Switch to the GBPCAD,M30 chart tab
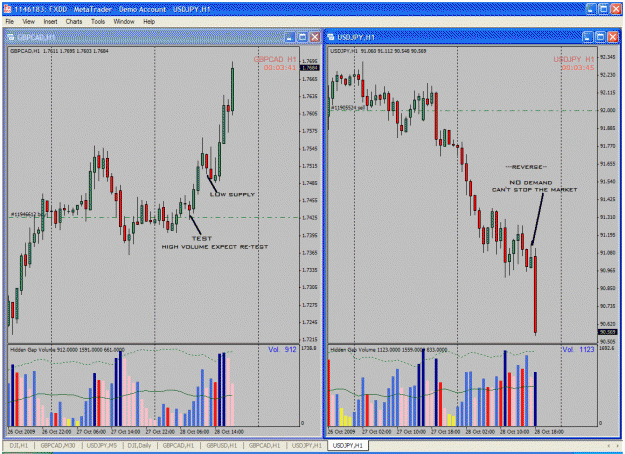Image resolution: width=625 pixels, height=454 pixels. pos(58,445)
